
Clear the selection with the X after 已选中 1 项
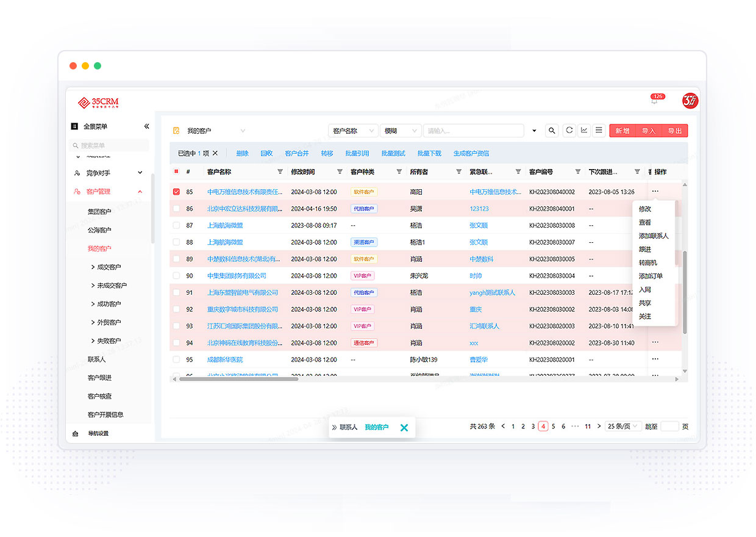coord(215,153)
